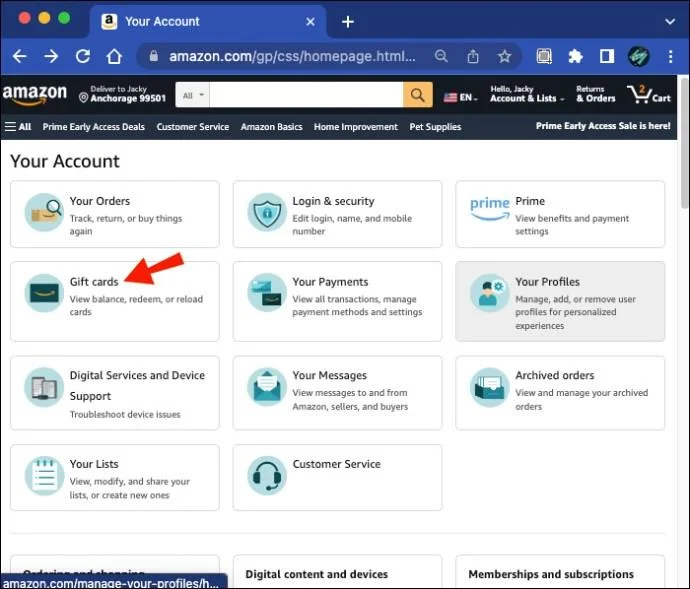Open the Gift cards heading
Image resolution: width=690 pixels, height=589 pixels.
[x=94, y=282]
